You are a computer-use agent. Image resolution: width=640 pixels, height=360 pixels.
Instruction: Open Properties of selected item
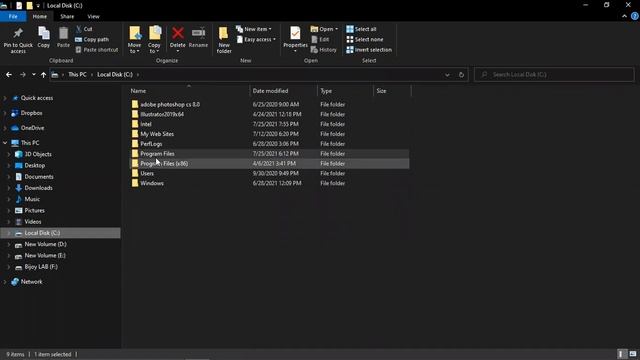295,40
